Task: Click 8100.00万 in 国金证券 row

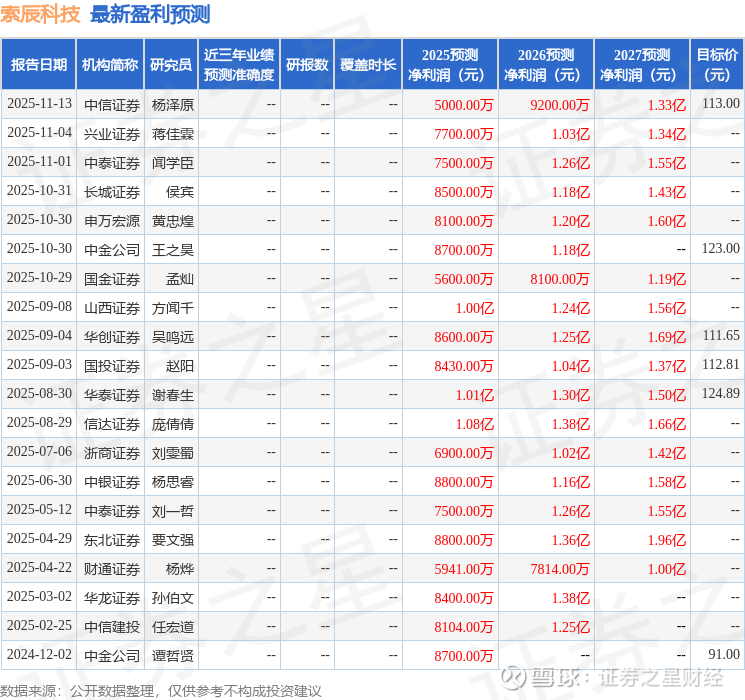Action: tap(560, 279)
